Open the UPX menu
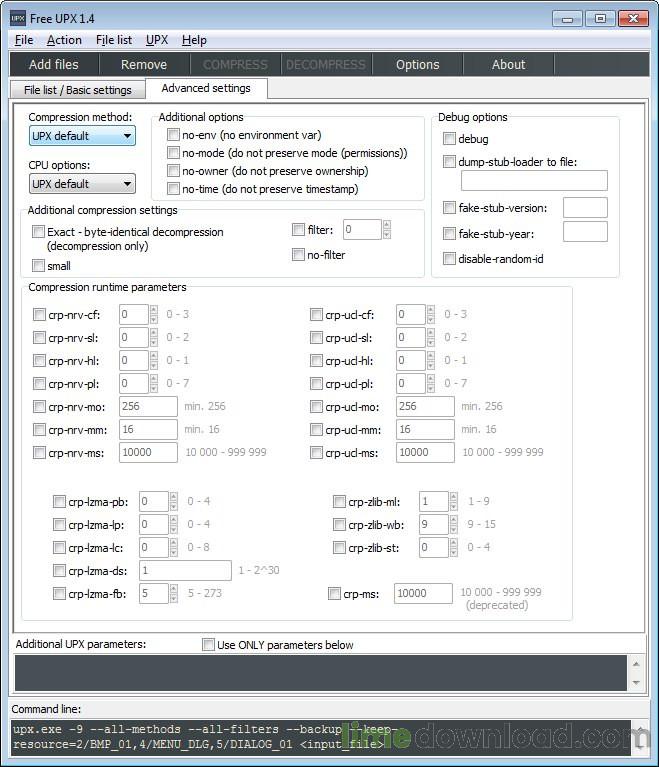 (x=157, y=40)
